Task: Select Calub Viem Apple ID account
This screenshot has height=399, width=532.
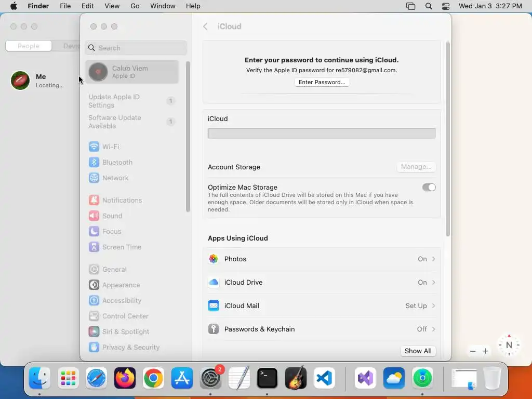Action: [x=132, y=72]
